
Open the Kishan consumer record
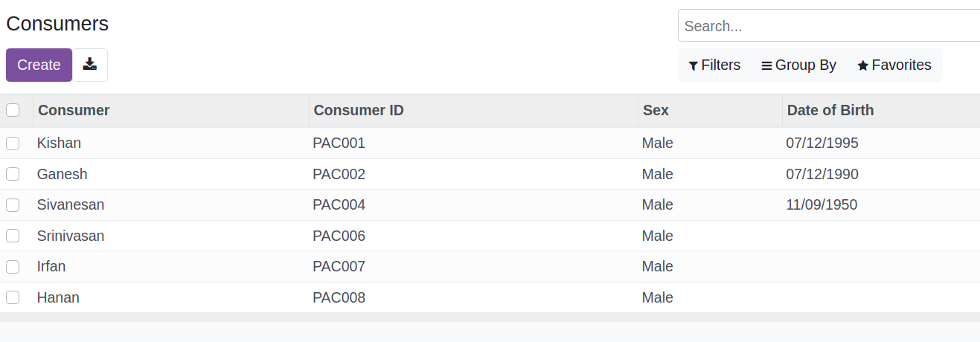point(59,143)
